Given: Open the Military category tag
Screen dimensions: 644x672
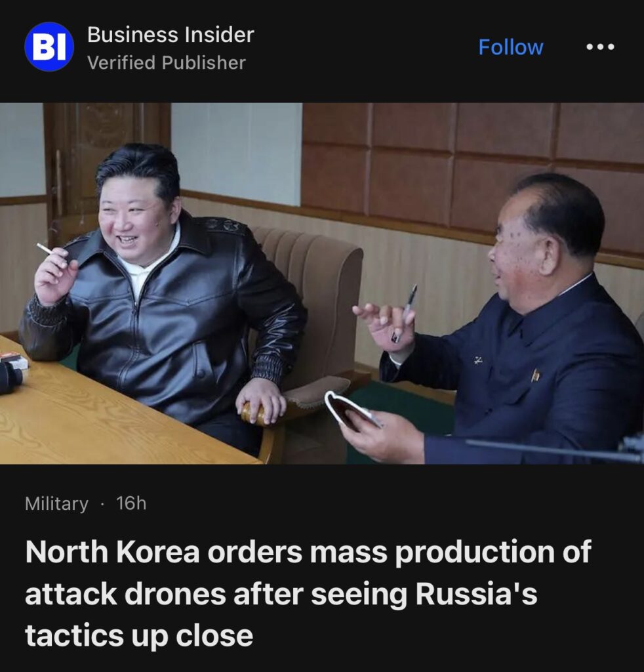Looking at the screenshot, I should point(56,503).
